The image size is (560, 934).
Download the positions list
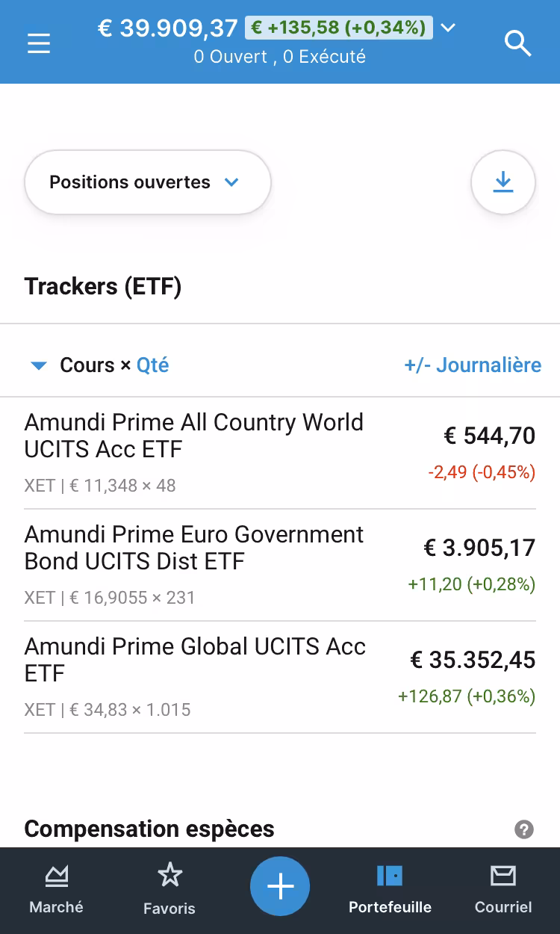(x=503, y=182)
